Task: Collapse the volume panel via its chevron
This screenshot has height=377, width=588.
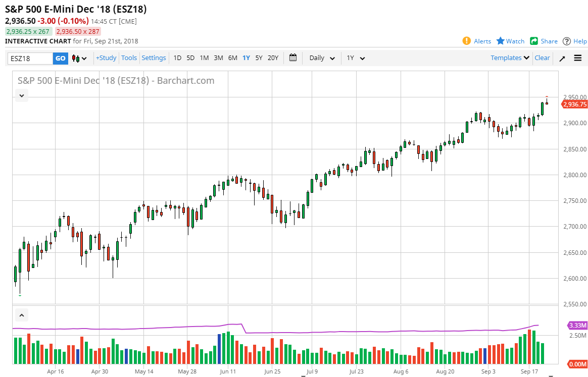Action: tap(21, 314)
